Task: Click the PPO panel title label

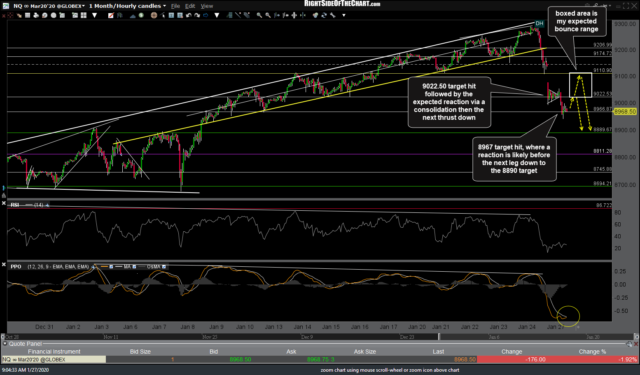Action: (x=16, y=266)
